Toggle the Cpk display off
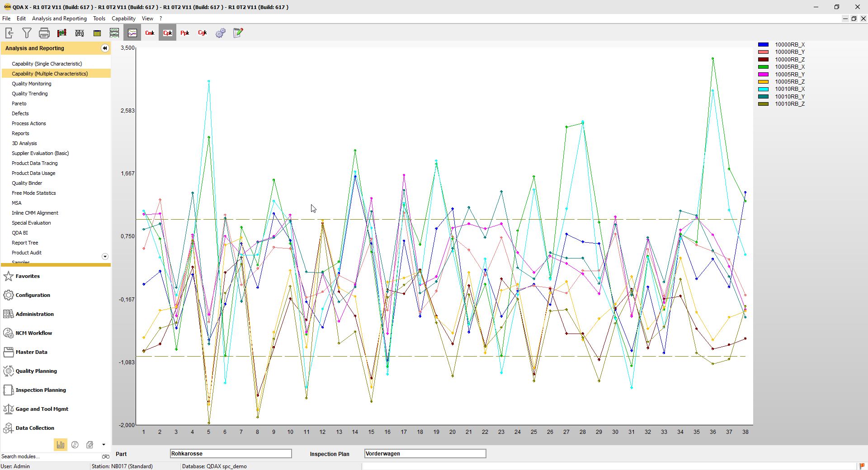 (x=167, y=33)
